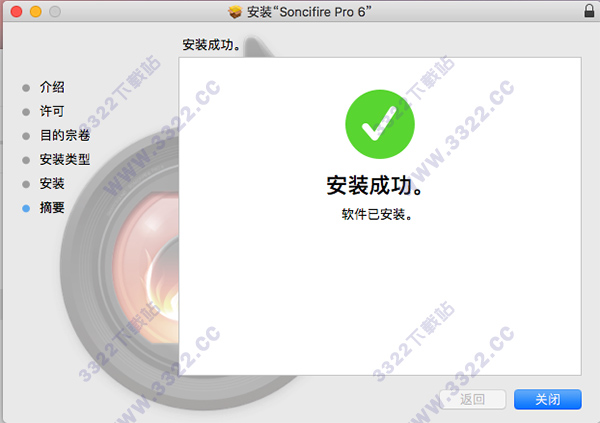This screenshot has height=423, width=600.
Task: Select the 安装类型 step
Action: (x=65, y=159)
